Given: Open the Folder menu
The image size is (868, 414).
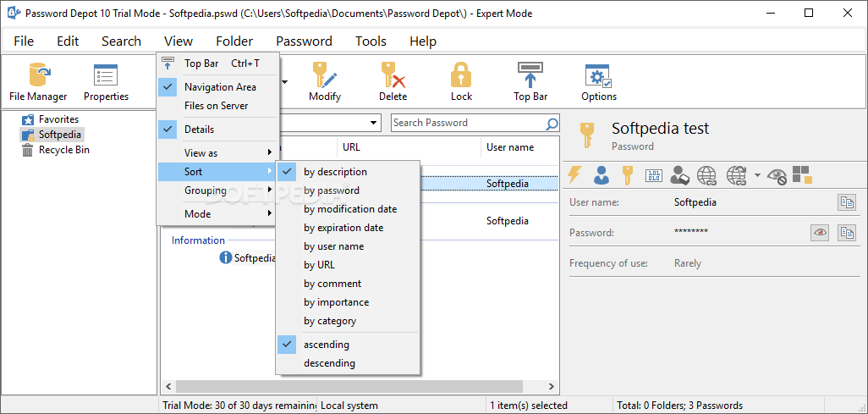Looking at the screenshot, I should tap(234, 41).
